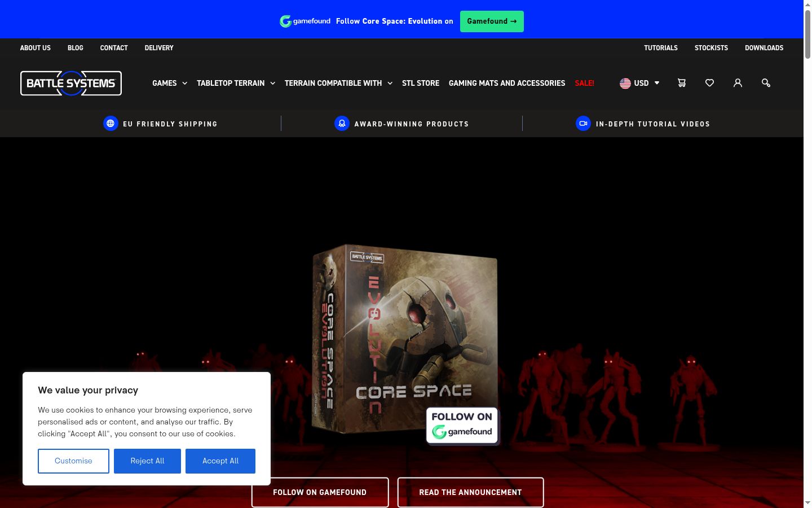Open the Games menu
The height and width of the screenshot is (508, 812).
tap(165, 83)
